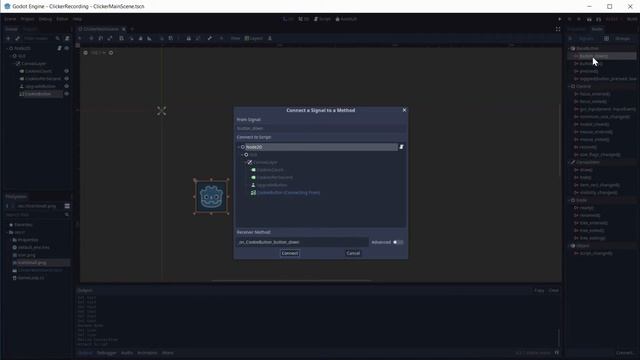Select the Inspector tab in right dock
Image resolution: width=640 pixels, height=360 pixels.
pos(577,29)
